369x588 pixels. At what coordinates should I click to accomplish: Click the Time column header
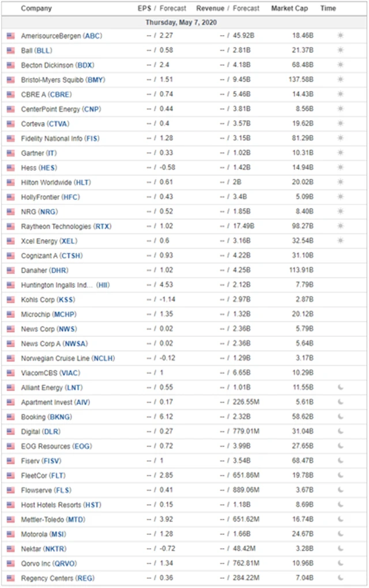[328, 9]
